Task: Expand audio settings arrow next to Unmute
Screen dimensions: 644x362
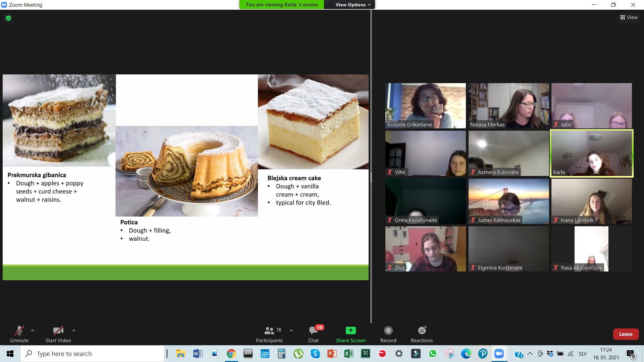Action: [33, 330]
